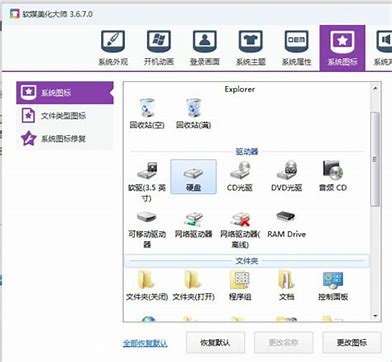Click the app logo in title bar
The image size is (392, 362).
(x=15, y=14)
